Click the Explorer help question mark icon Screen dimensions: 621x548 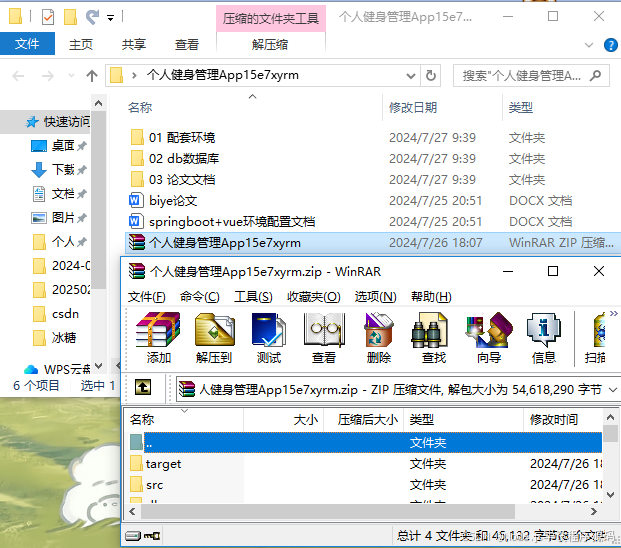[610, 45]
